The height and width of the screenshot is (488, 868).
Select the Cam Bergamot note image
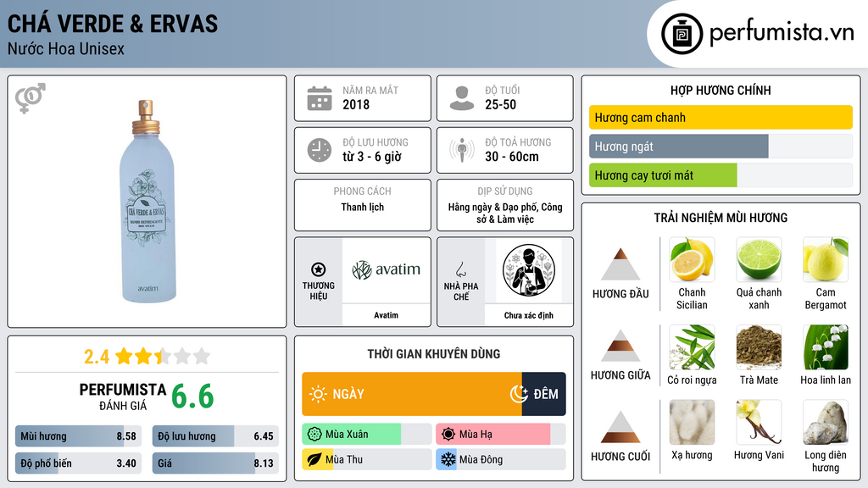pos(826,259)
